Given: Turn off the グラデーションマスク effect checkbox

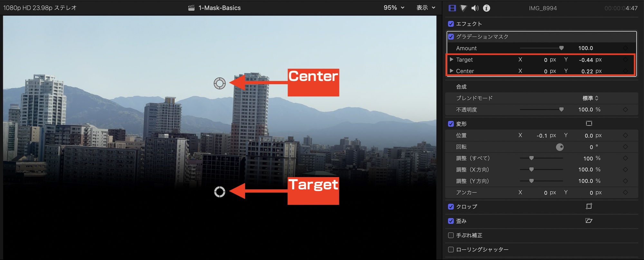Looking at the screenshot, I should (451, 36).
